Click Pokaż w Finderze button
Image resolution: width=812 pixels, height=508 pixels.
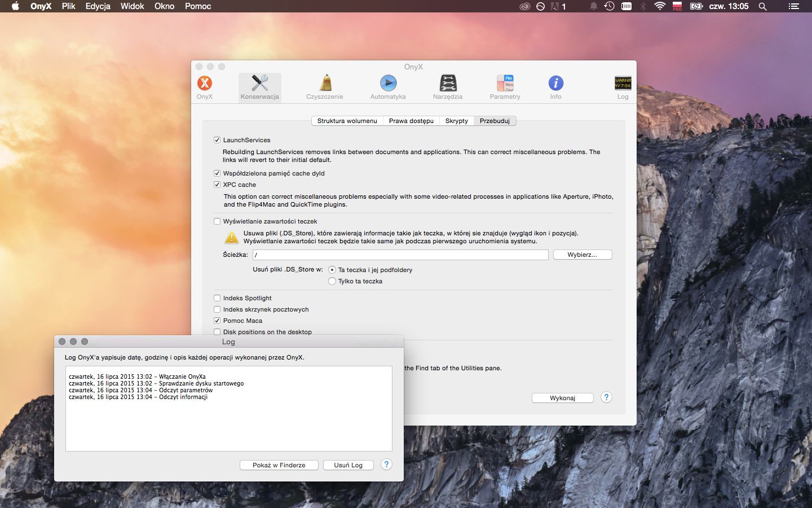tap(279, 465)
